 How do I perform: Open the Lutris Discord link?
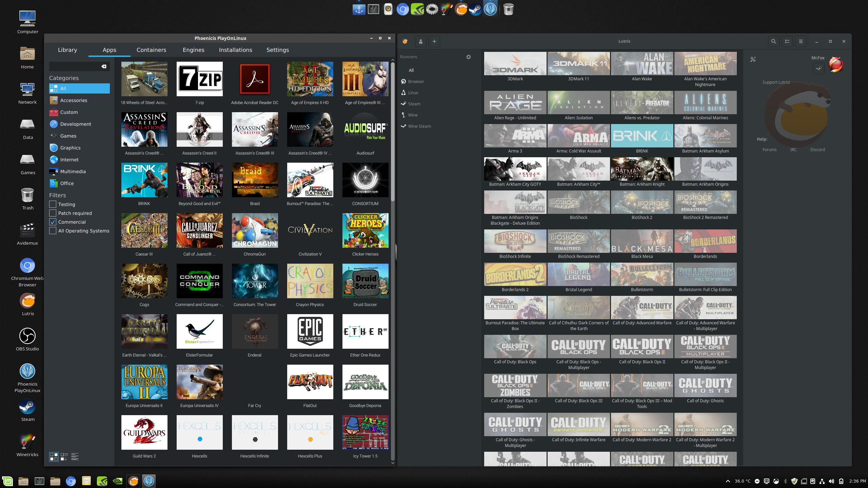817,150
